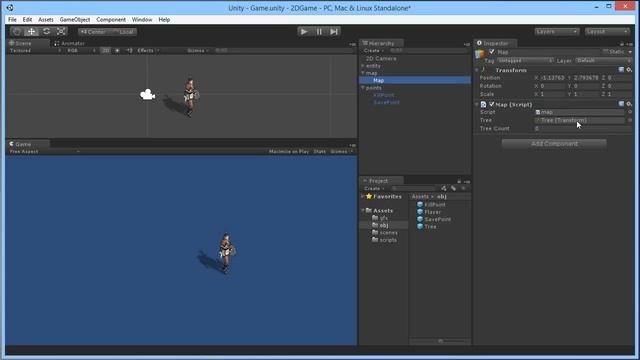Open the Project Create dropdown
This screenshot has height=360, width=640.
[x=373, y=189]
